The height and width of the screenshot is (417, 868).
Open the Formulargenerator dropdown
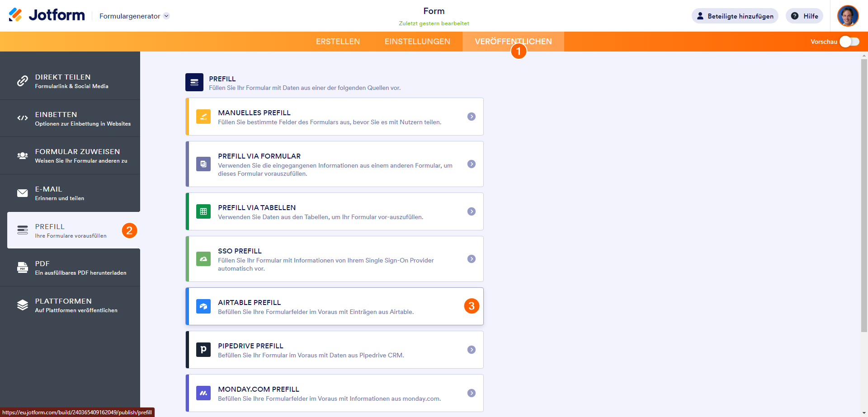(134, 16)
